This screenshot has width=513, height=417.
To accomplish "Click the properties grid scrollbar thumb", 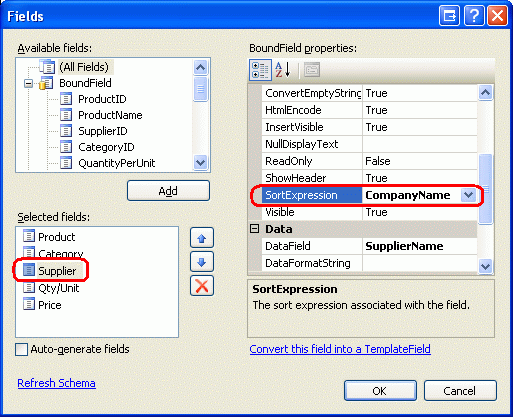I will [485, 189].
